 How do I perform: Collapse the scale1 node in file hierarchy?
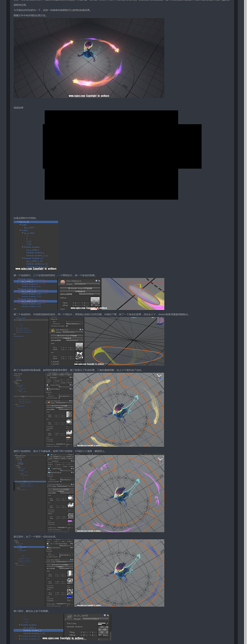click(20, 230)
